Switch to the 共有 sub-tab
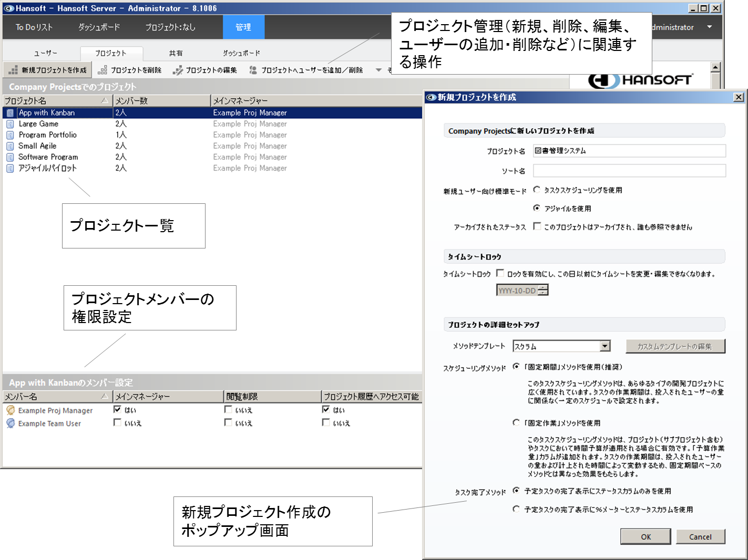This screenshot has height=560, width=748. point(176,53)
